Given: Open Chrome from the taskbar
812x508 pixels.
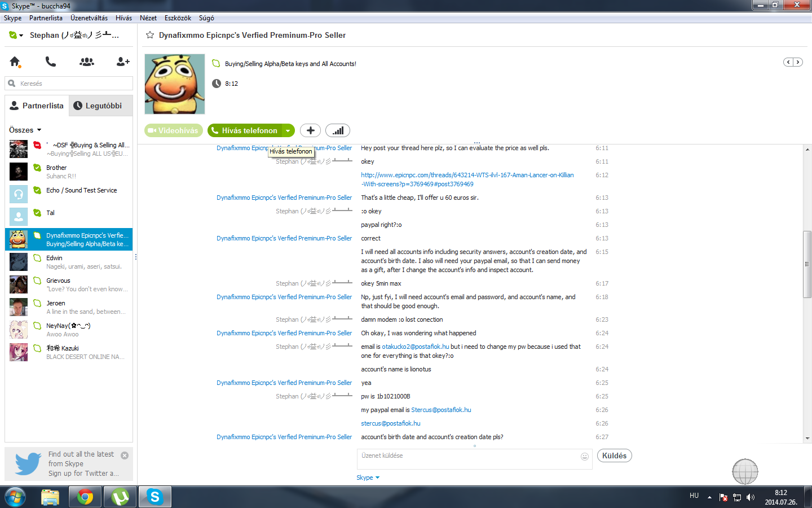Looking at the screenshot, I should pyautogui.click(x=85, y=497).
